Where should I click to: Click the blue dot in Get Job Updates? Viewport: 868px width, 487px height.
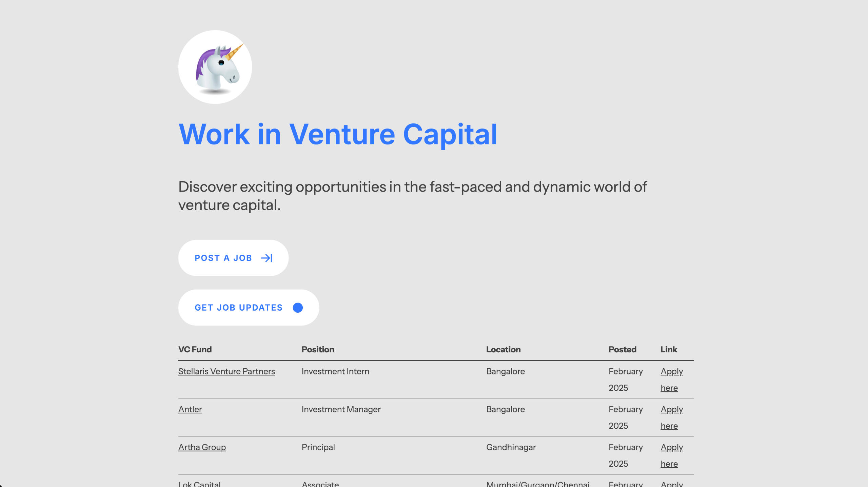point(298,307)
